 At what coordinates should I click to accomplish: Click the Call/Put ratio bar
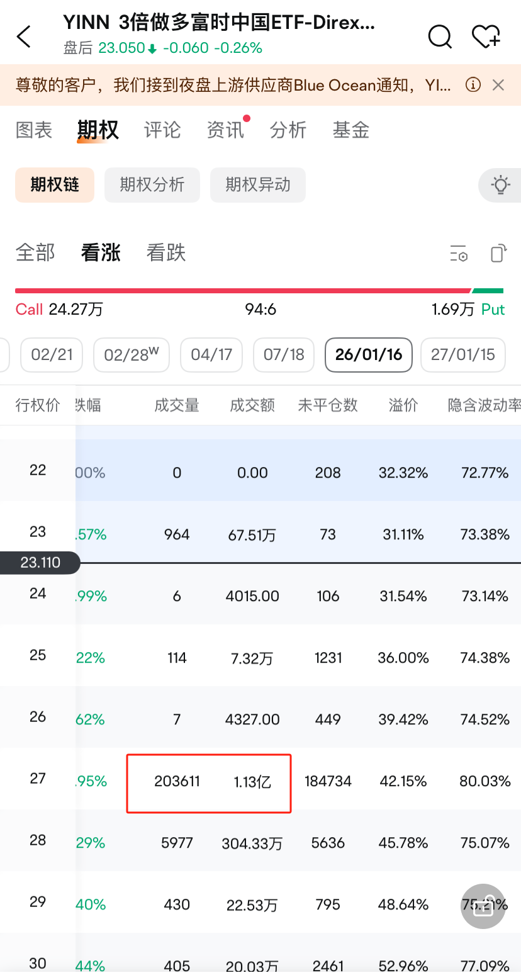[x=259, y=291]
